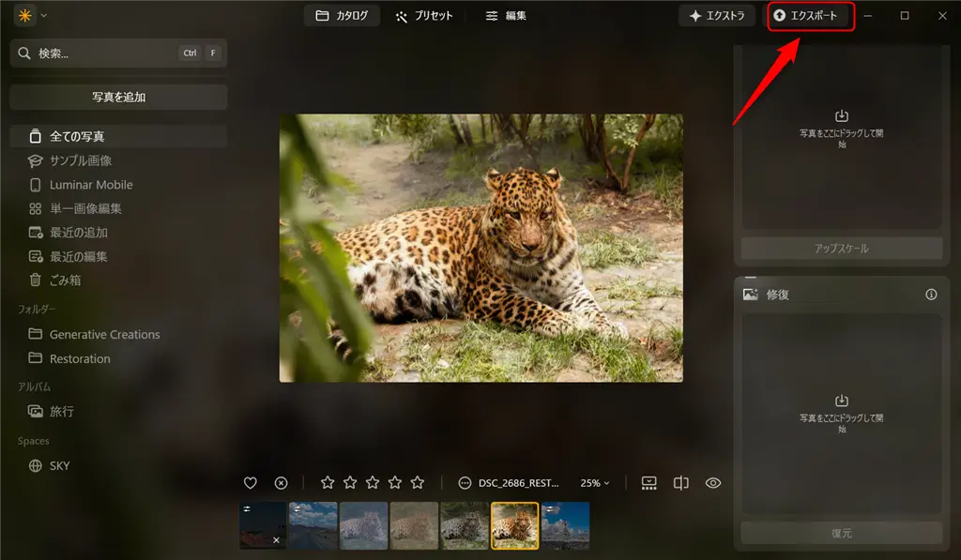Click the info icon in the 修復 panel

click(931, 295)
